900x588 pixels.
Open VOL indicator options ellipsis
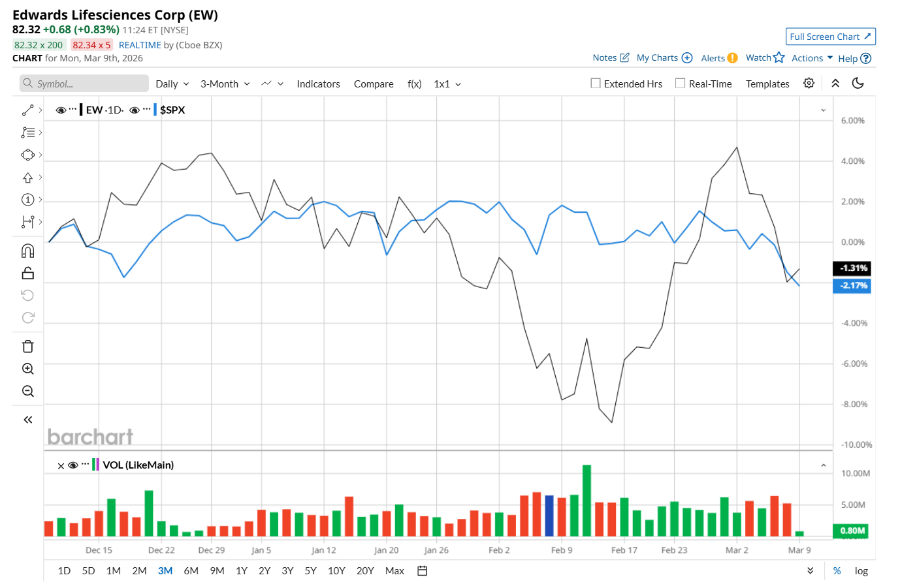coord(85,464)
